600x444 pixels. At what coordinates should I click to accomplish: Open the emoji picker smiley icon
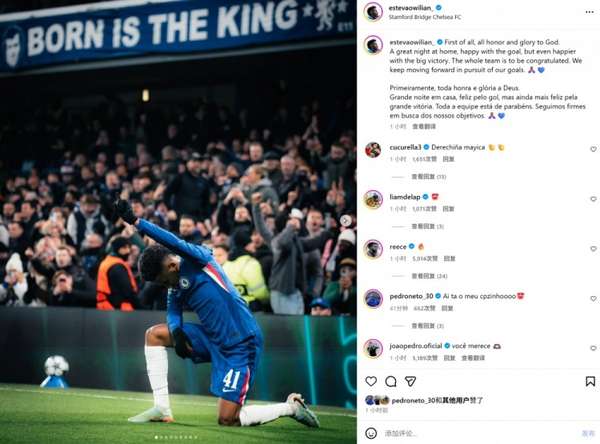371,433
